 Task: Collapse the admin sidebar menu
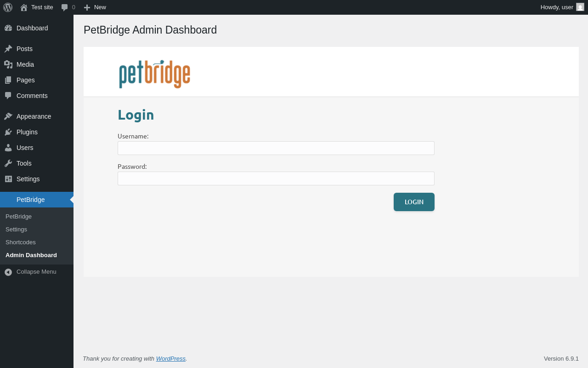point(30,272)
